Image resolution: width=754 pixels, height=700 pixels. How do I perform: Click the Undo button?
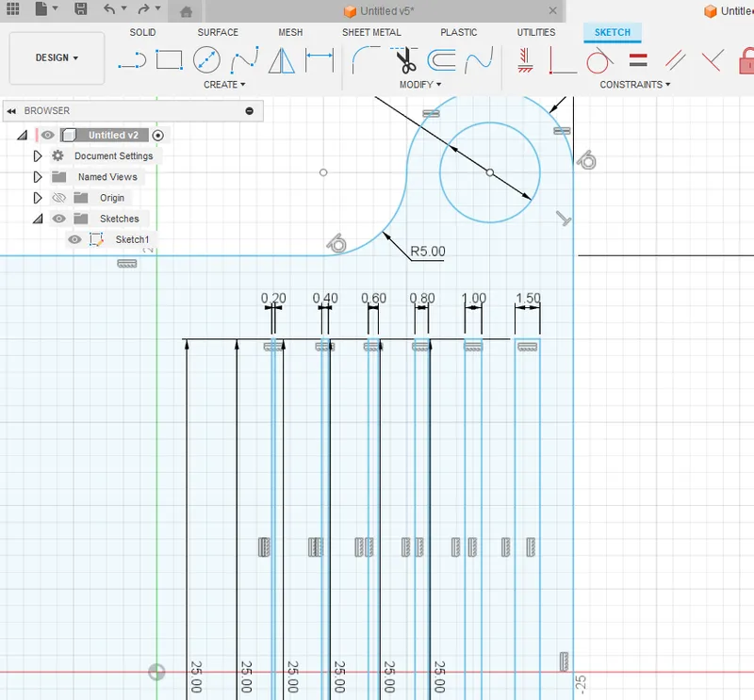(x=110, y=9)
